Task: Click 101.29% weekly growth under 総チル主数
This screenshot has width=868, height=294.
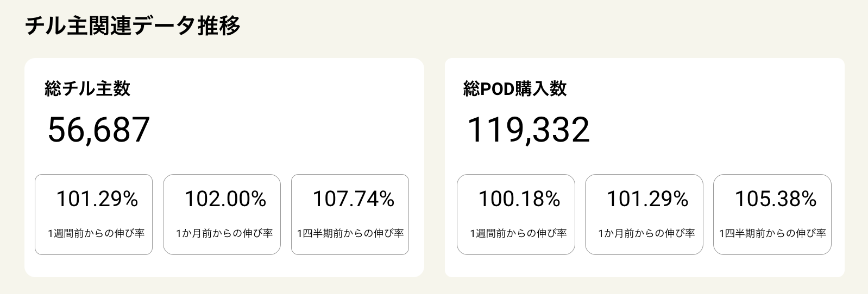Action: (x=97, y=199)
